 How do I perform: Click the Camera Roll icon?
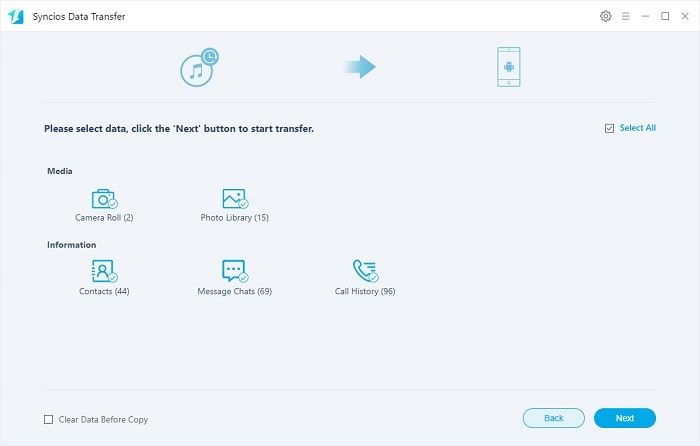pyautogui.click(x=103, y=199)
